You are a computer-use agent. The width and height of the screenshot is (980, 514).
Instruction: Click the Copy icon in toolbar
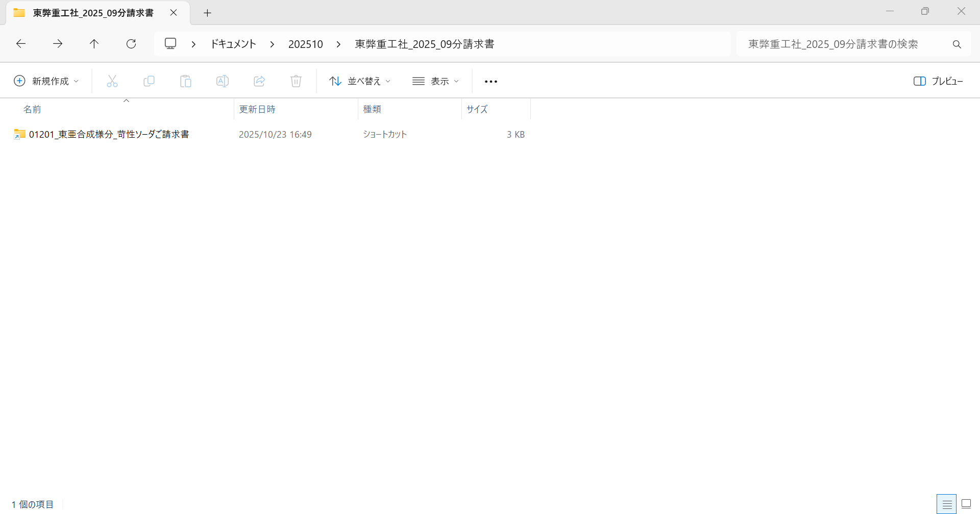coord(149,81)
